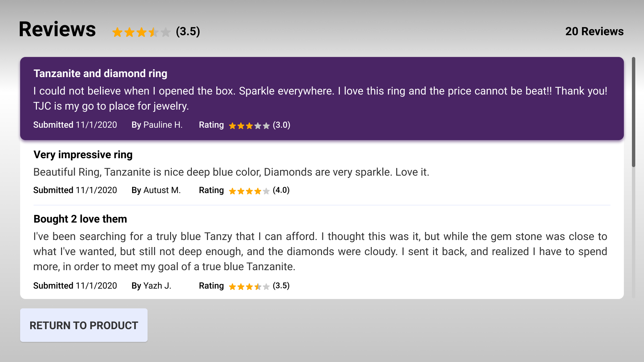Click Yazh J.'s star rating icons
The image size is (644, 362).
click(249, 287)
